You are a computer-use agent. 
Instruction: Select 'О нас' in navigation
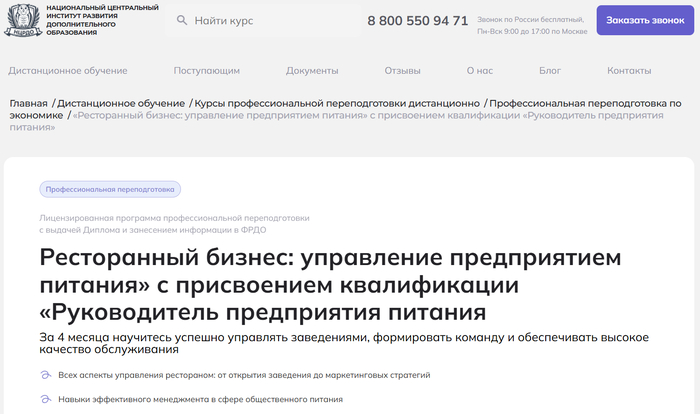[479, 71]
